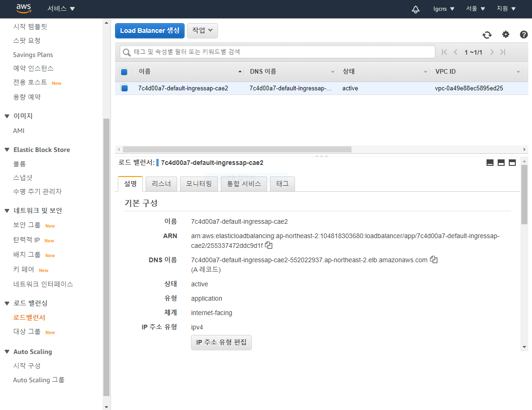This screenshot has height=410, width=532.
Task: Split the details pane half layout icon
Action: click(501, 163)
